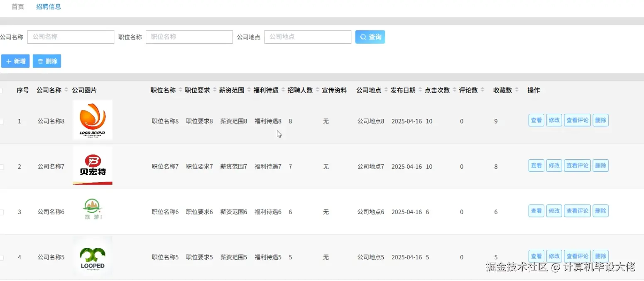Check the select-all checkbox in the table header
The height and width of the screenshot is (281, 644).
point(2,90)
